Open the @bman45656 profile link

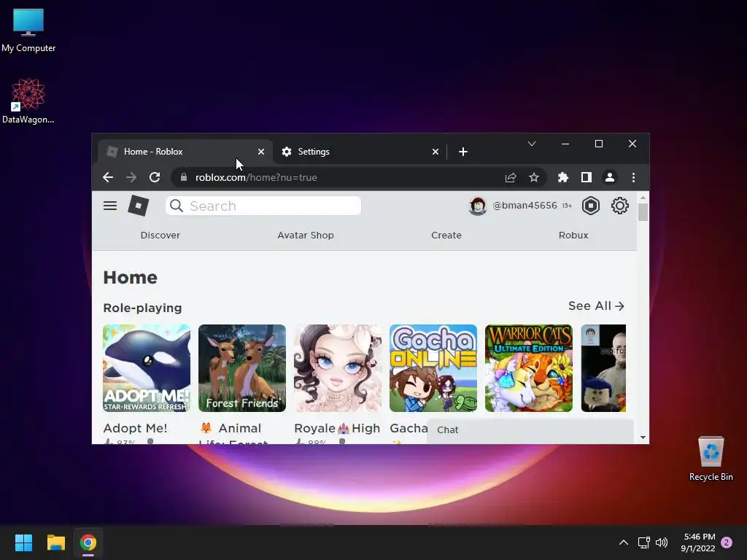(525, 205)
